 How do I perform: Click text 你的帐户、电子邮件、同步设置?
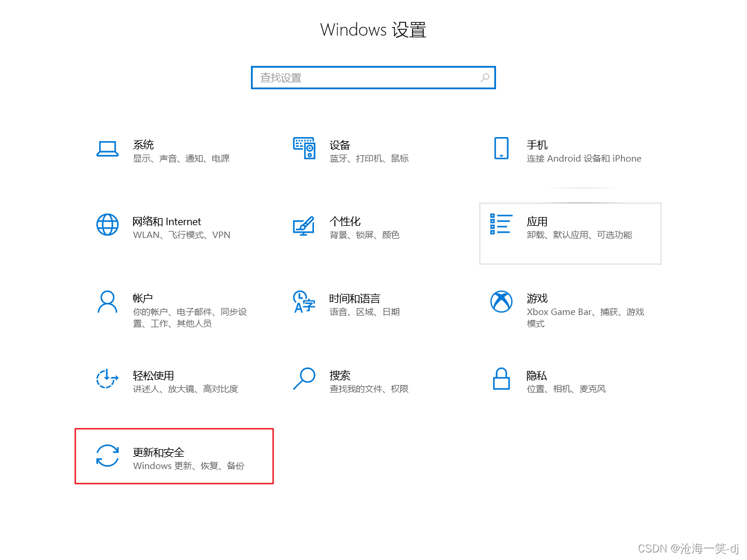pos(190,318)
